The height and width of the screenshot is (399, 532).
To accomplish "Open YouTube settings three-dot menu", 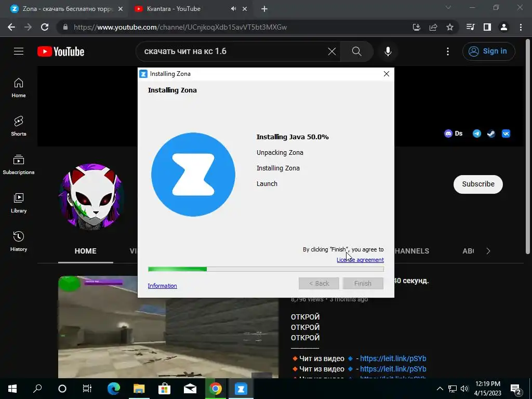I will click(447, 51).
